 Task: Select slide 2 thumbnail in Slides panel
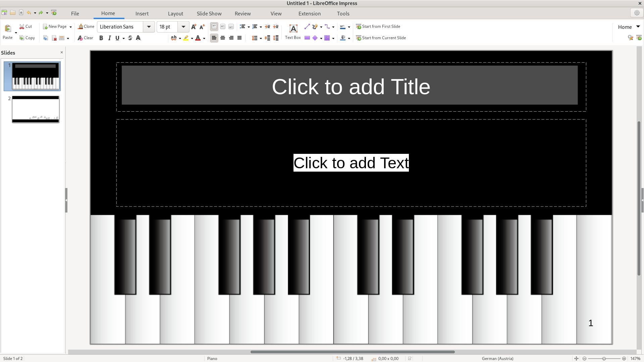[36, 109]
